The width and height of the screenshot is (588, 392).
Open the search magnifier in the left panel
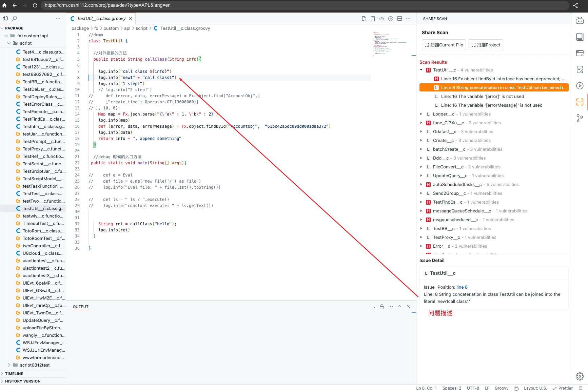[x=15, y=19]
